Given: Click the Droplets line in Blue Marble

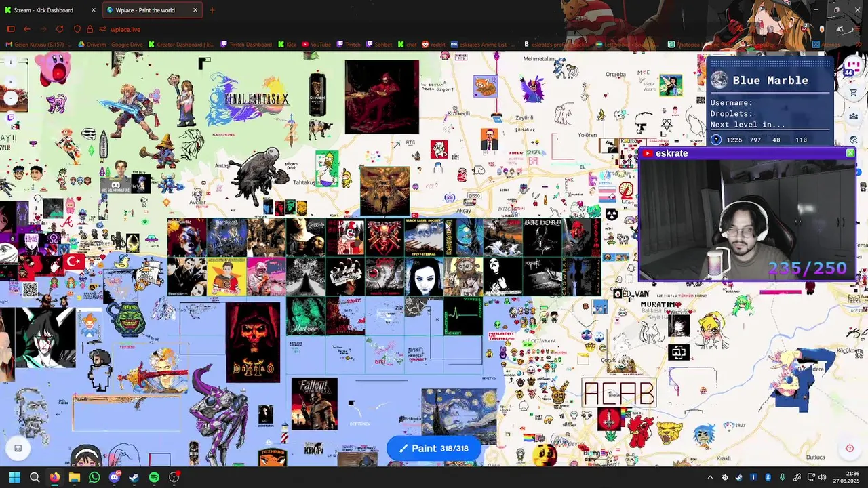Looking at the screenshot, I should tap(731, 114).
